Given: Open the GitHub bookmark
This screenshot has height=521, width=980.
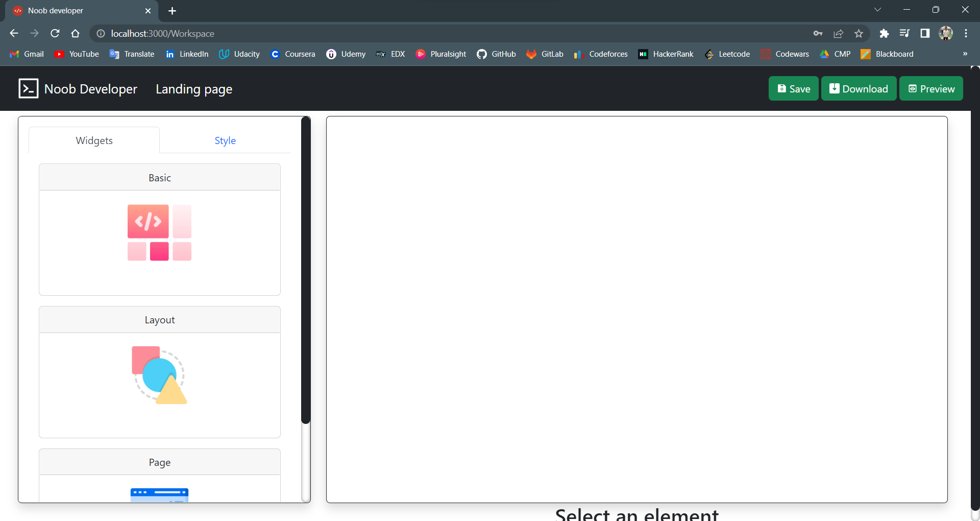Looking at the screenshot, I should 497,54.
